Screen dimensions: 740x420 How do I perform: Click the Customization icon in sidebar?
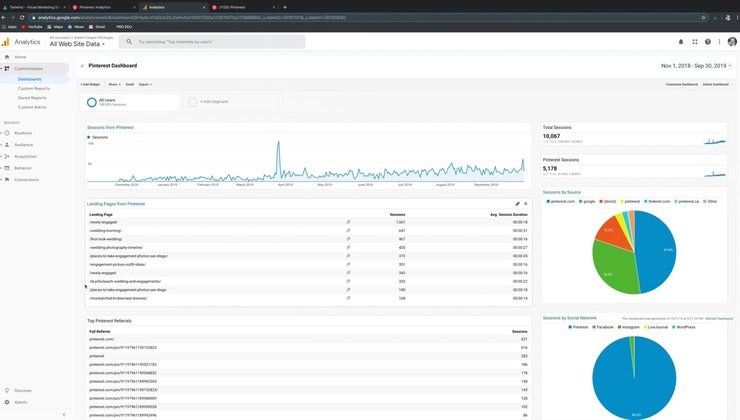tap(7, 68)
